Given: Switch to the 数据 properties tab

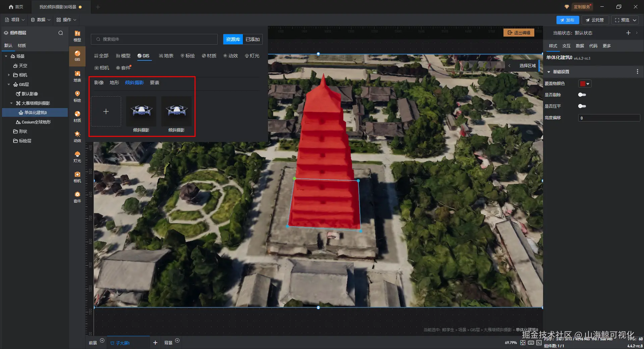Looking at the screenshot, I should point(580,46).
